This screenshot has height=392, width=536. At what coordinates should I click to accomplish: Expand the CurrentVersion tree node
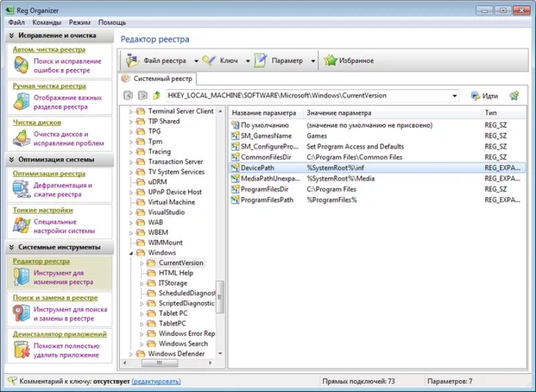(x=142, y=263)
